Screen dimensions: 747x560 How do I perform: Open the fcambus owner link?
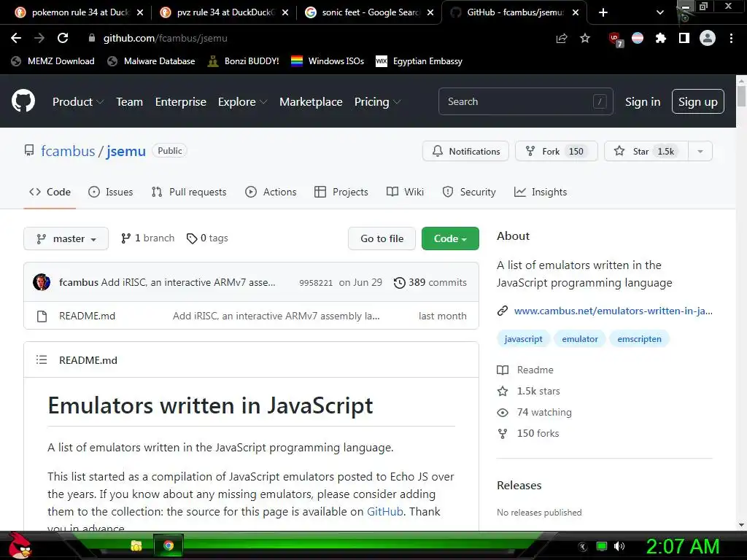click(x=68, y=151)
